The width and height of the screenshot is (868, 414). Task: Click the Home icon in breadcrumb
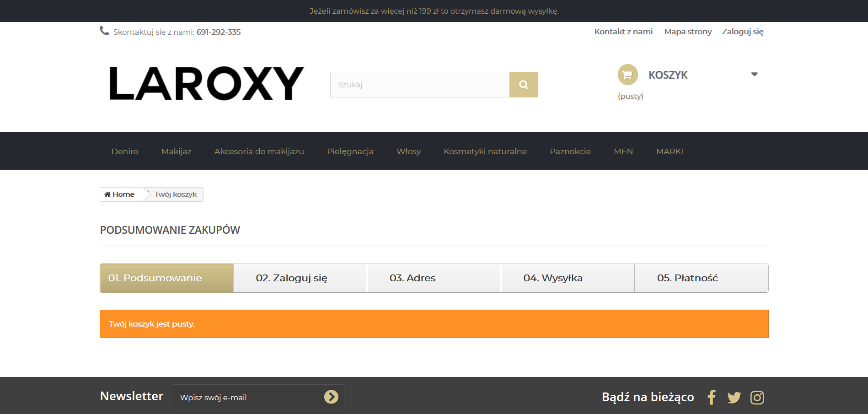[x=107, y=194]
